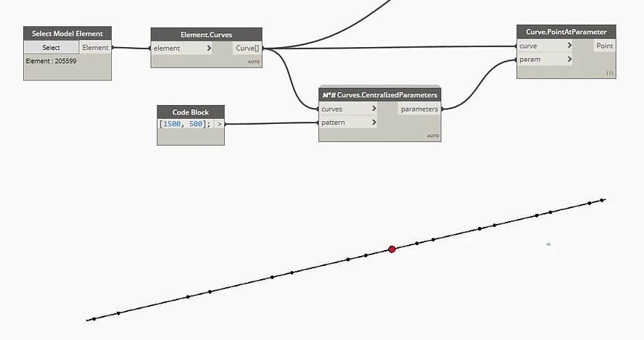Click the Select button in Select Model Element
644x340 pixels.
click(x=51, y=48)
